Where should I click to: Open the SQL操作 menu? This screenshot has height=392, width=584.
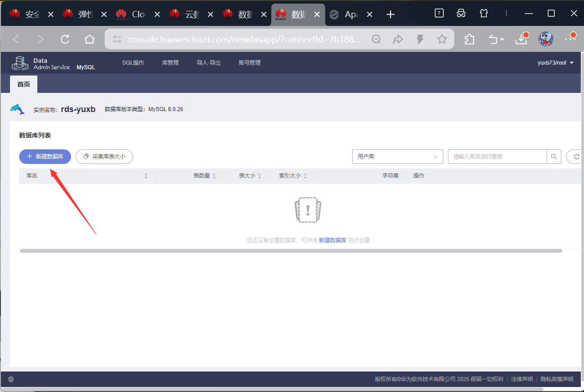[133, 63]
